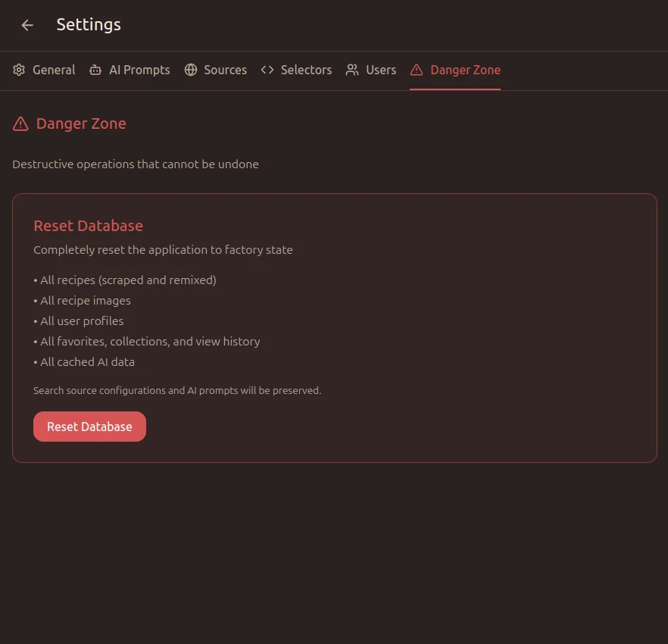Viewport: 668px width, 644px height.
Task: Switch to the Users tab
Action: click(381, 70)
